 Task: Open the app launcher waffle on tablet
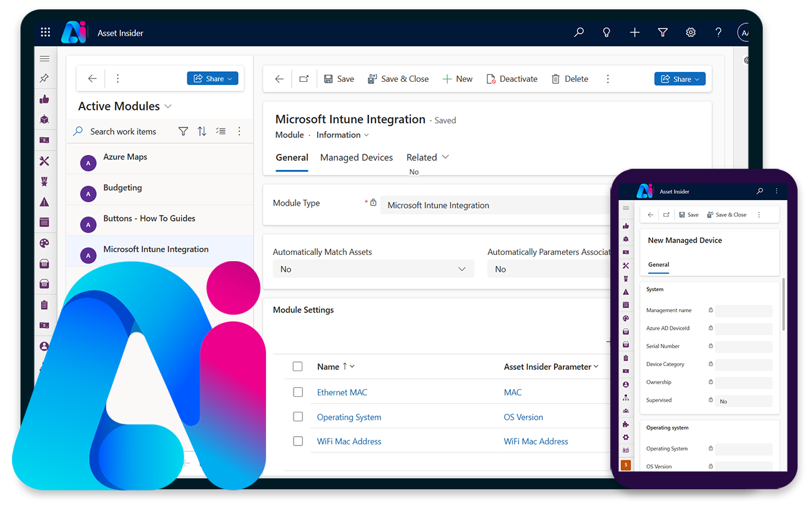(x=45, y=32)
